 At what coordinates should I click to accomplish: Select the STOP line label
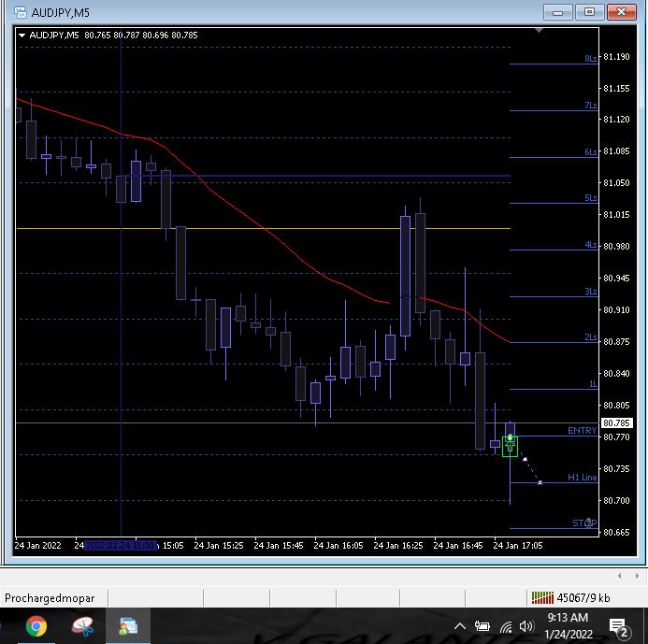coord(584,523)
